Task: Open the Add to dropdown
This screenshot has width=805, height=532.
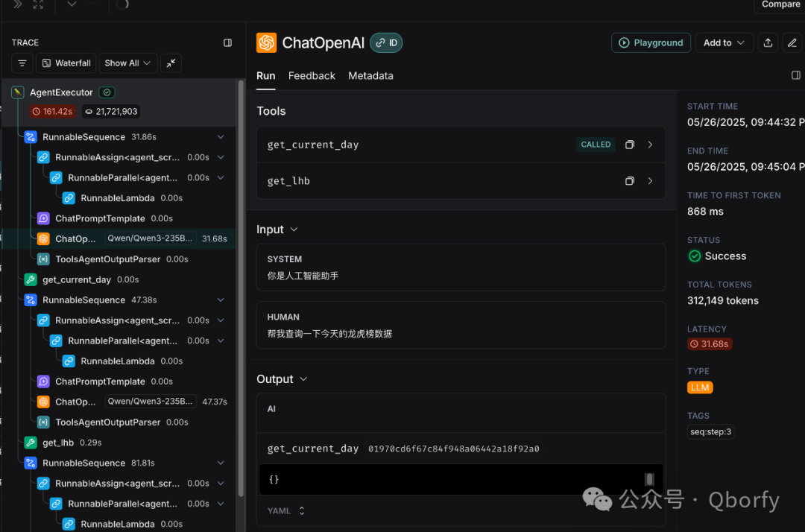Action: click(x=724, y=42)
